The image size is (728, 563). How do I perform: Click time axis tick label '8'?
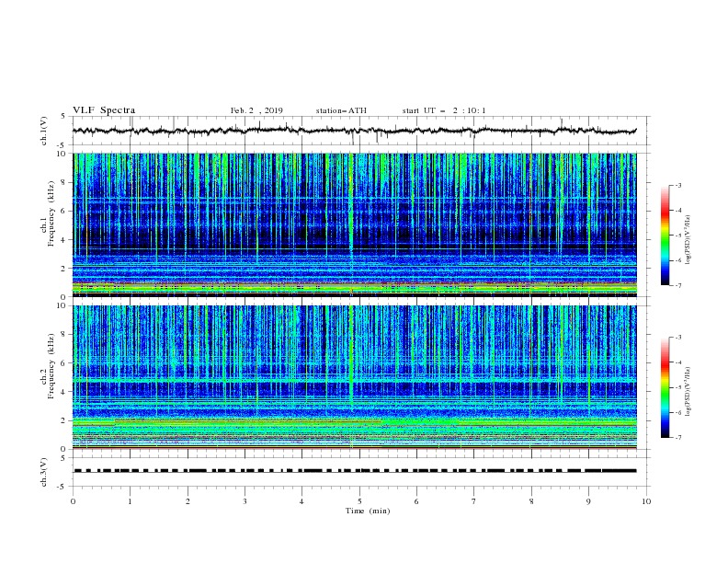point(531,501)
